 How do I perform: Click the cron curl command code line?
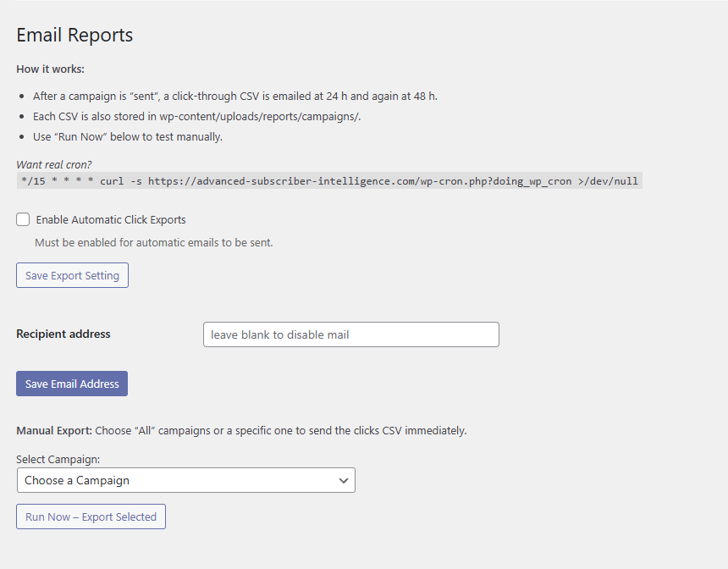[329, 181]
